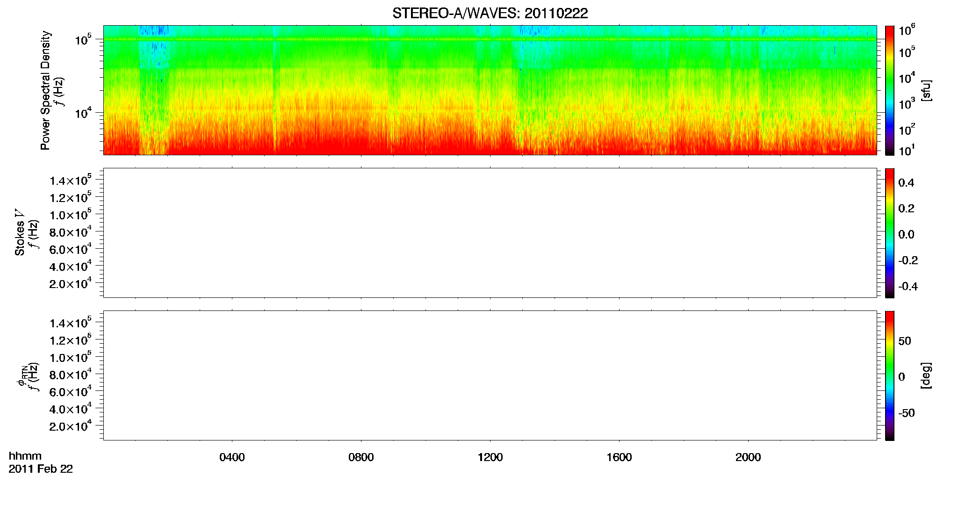
Task: Click the [deg] unit label
Action: 926,375
